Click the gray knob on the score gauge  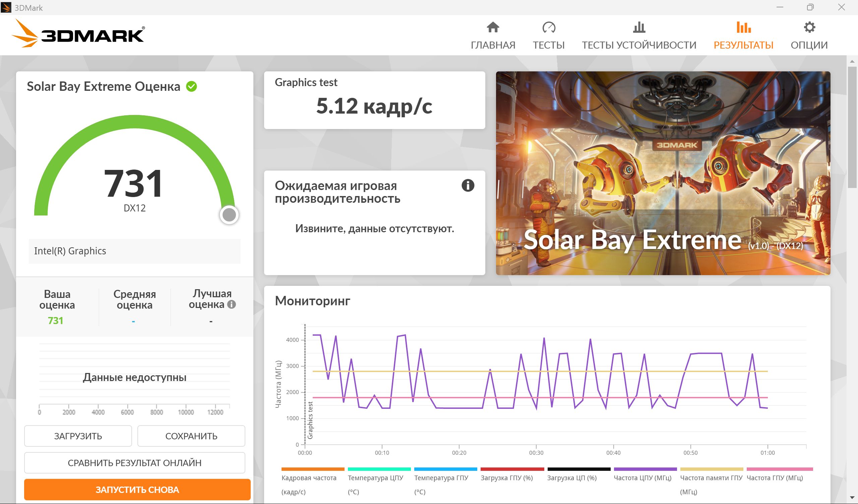coord(229,214)
